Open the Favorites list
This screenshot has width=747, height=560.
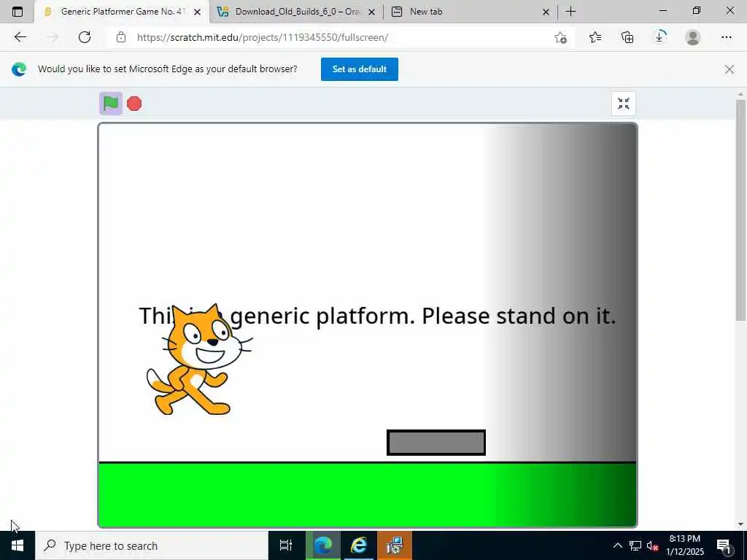(595, 37)
